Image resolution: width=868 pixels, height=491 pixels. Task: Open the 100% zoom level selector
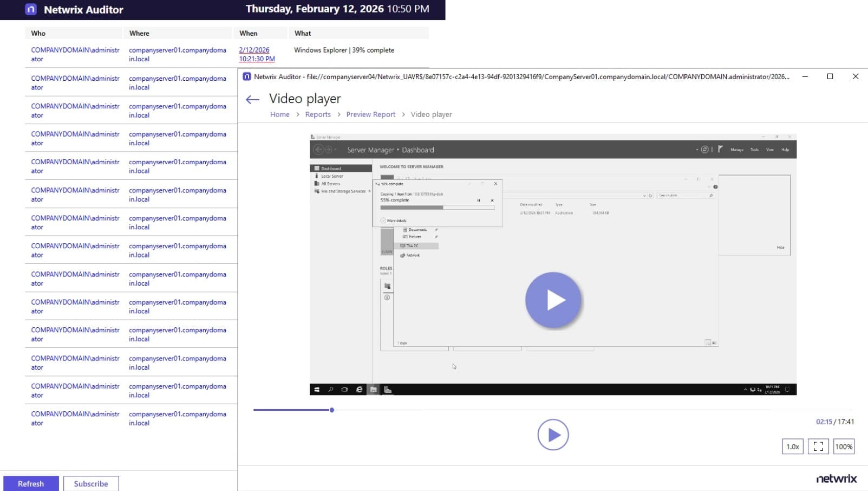click(x=844, y=447)
